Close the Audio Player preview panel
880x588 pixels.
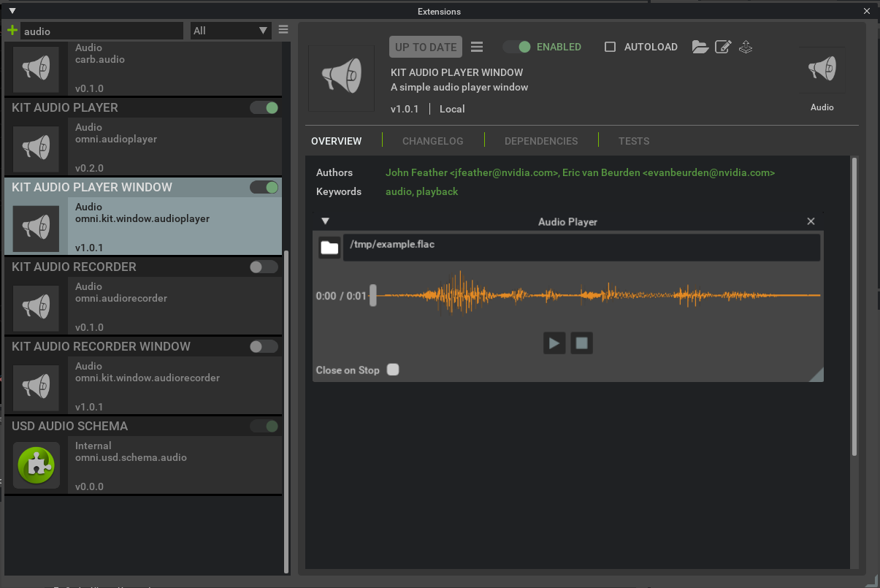[x=811, y=221]
